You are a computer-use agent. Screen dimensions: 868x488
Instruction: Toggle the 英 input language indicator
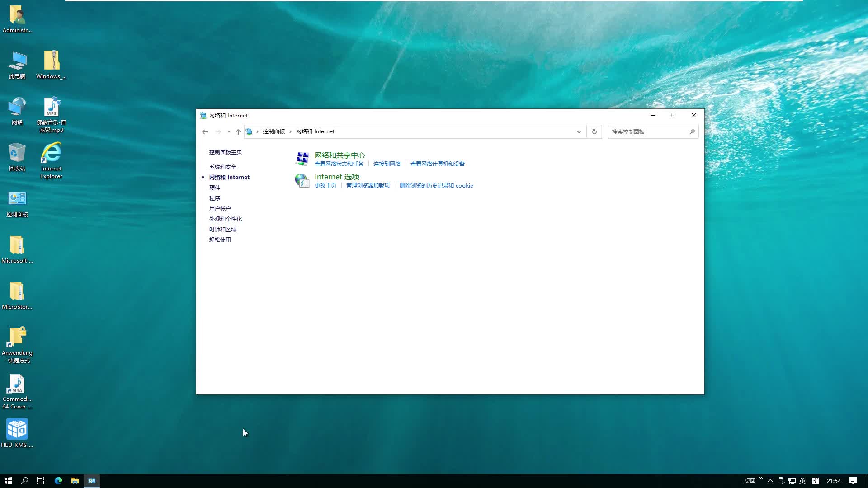coord(803,481)
